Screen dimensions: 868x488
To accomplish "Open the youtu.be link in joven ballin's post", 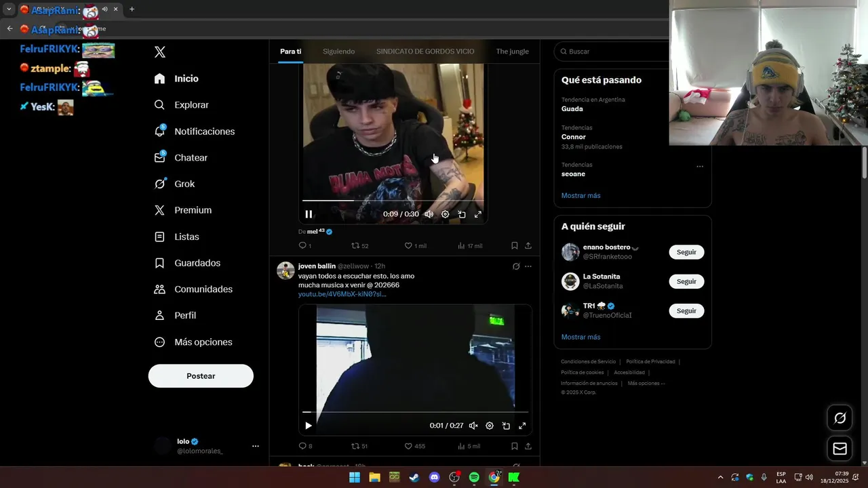I will [342, 294].
